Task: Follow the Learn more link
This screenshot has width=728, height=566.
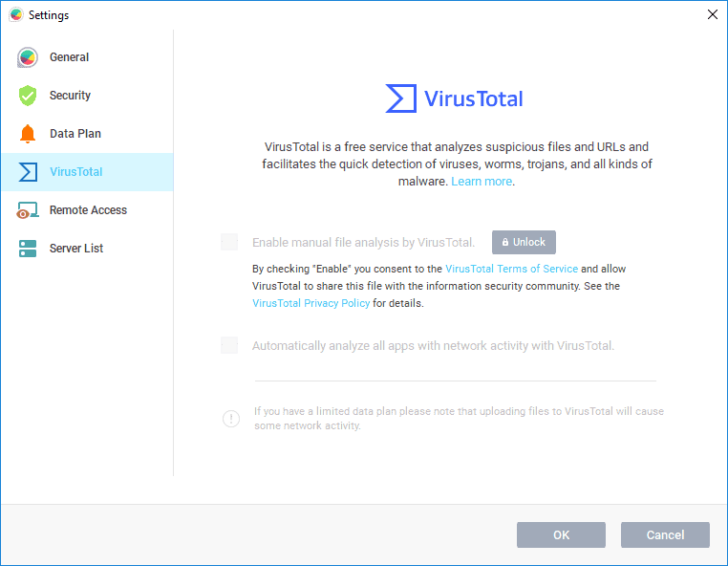Action: (x=482, y=182)
